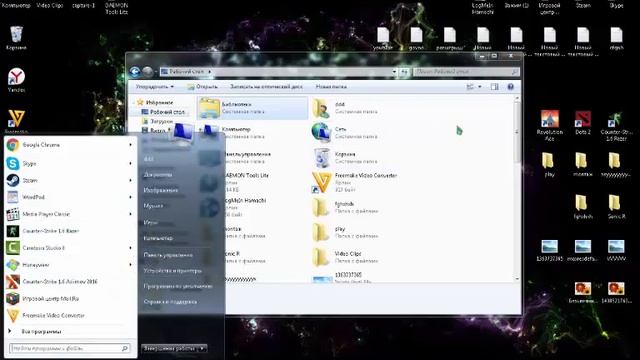640x360 pixels.
Task: Launch WordPad from Start menu list
Action: tap(69, 197)
